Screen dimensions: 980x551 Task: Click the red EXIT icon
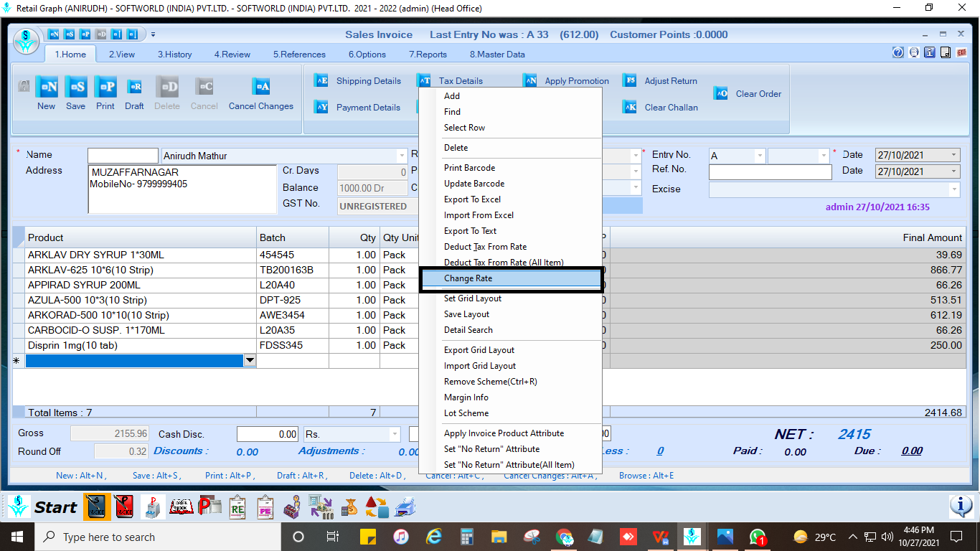[x=961, y=52]
